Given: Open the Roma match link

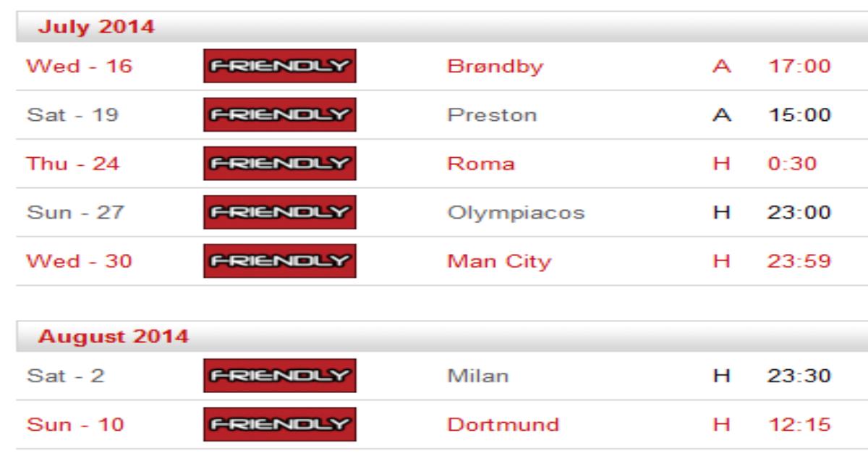Looking at the screenshot, I should pos(481,164).
